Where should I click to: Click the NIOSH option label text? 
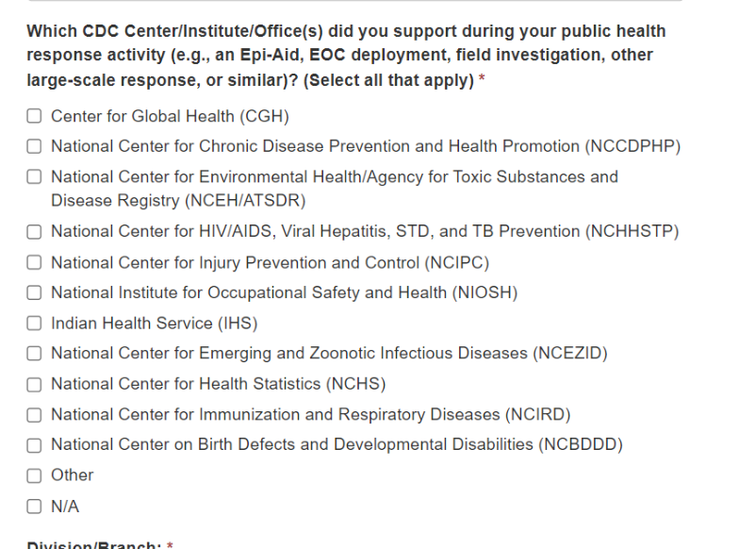tap(284, 293)
